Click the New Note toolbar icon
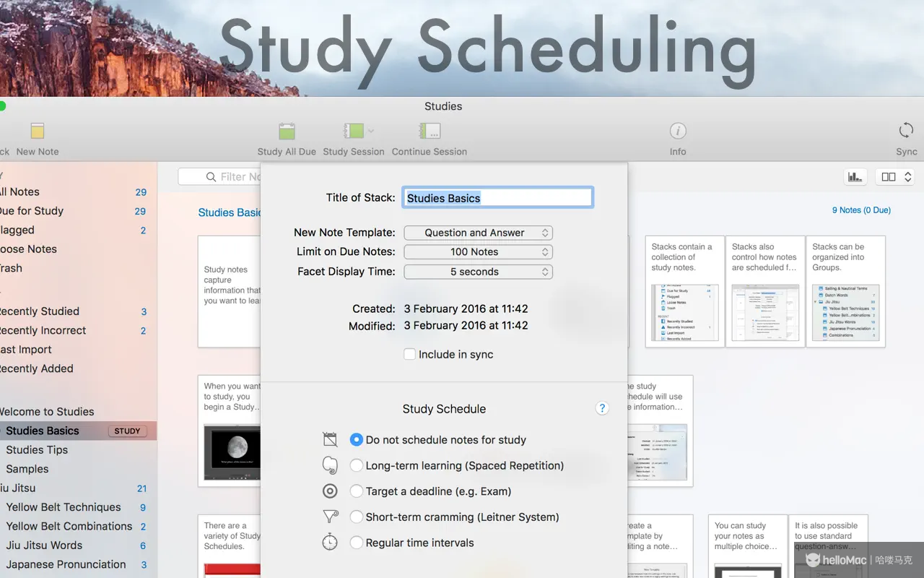 pos(38,131)
